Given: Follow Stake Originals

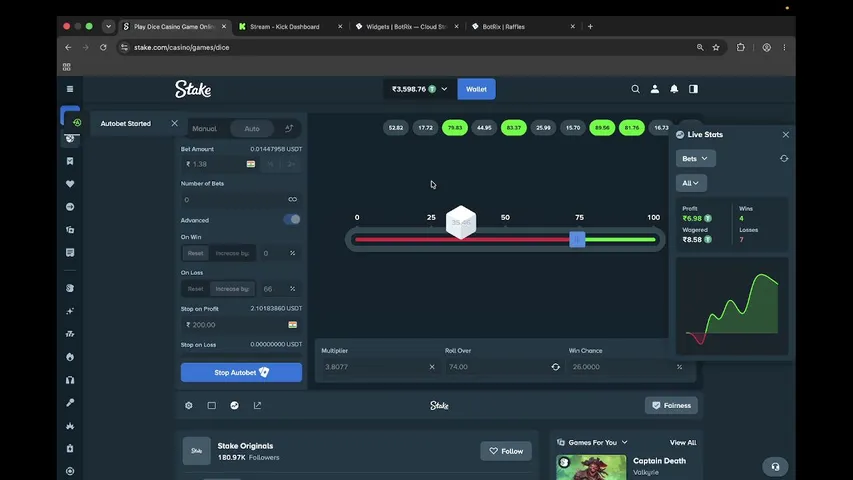Looking at the screenshot, I should coord(506,451).
